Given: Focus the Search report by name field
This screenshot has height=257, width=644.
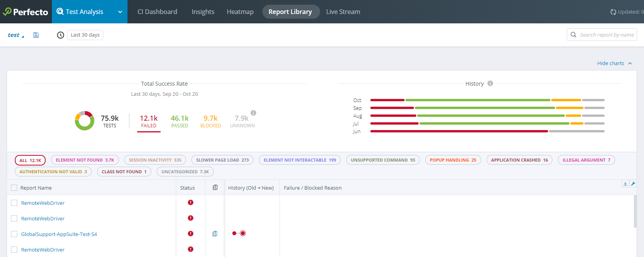Looking at the screenshot, I should click(x=606, y=35).
